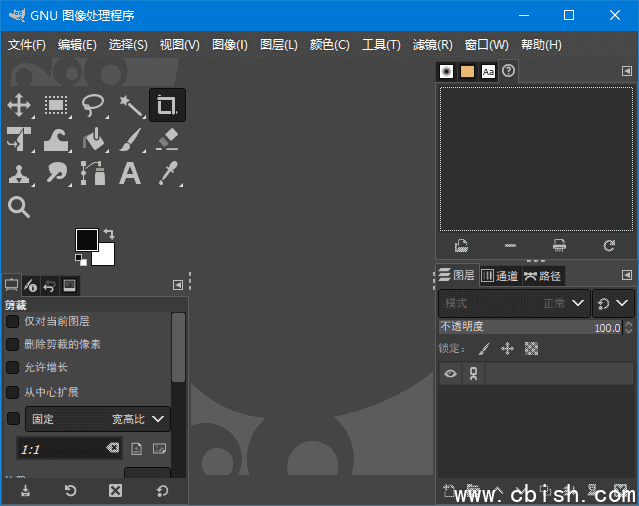Screen dimensions: 639x506
Task: Select the Unified Transform tool
Action: point(19,139)
